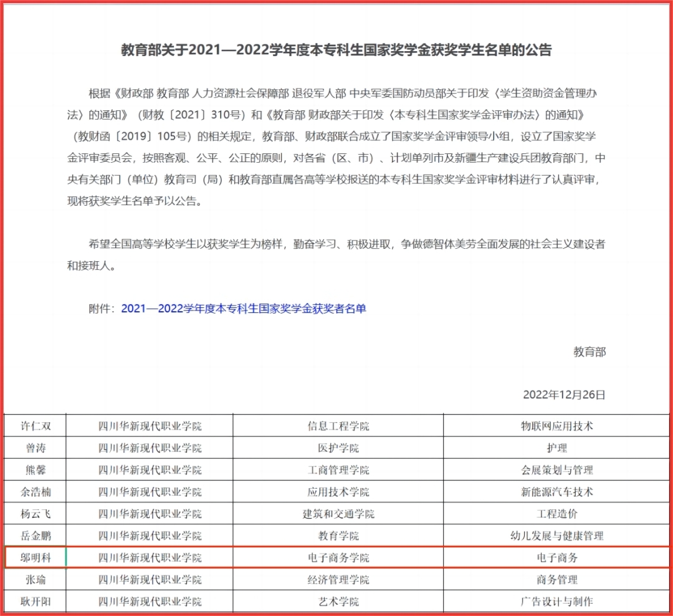Select the name cell 曾涛
The image size is (673, 616).
tap(36, 448)
